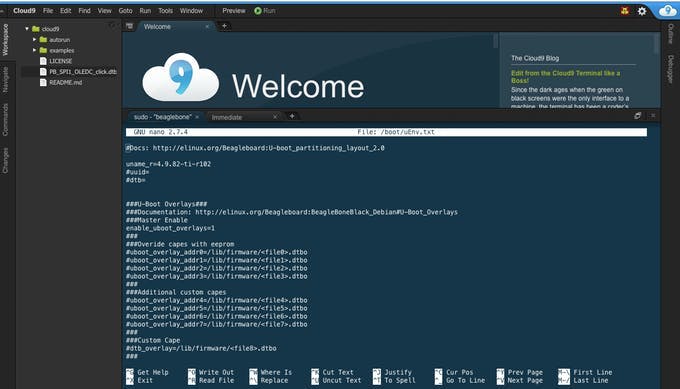The width and height of the screenshot is (680, 389).
Task: Select the LICENSE file
Action: (x=61, y=61)
